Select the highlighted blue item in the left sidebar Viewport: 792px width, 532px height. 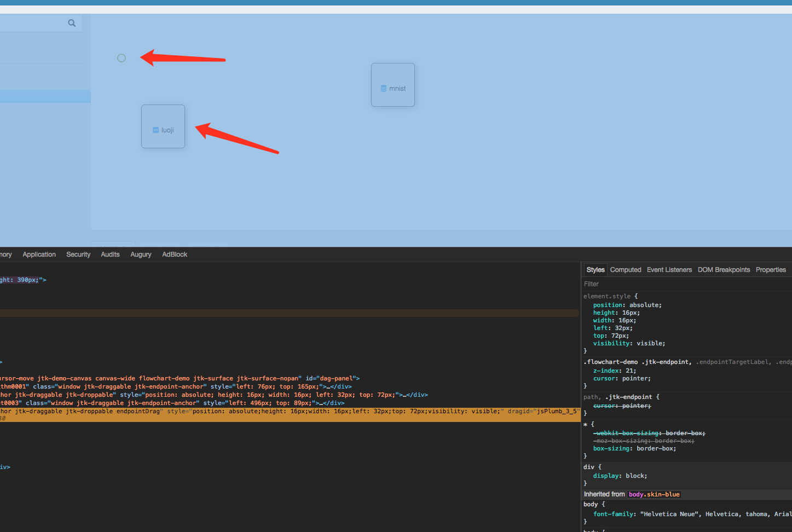[x=44, y=96]
